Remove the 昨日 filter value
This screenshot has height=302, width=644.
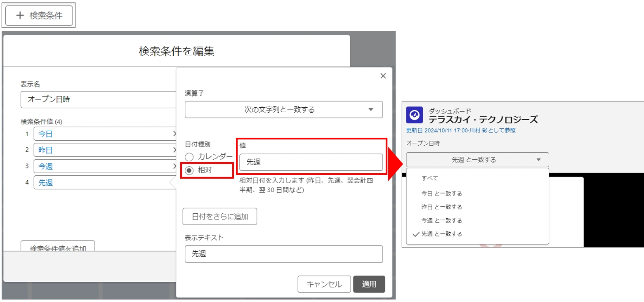pos(174,150)
